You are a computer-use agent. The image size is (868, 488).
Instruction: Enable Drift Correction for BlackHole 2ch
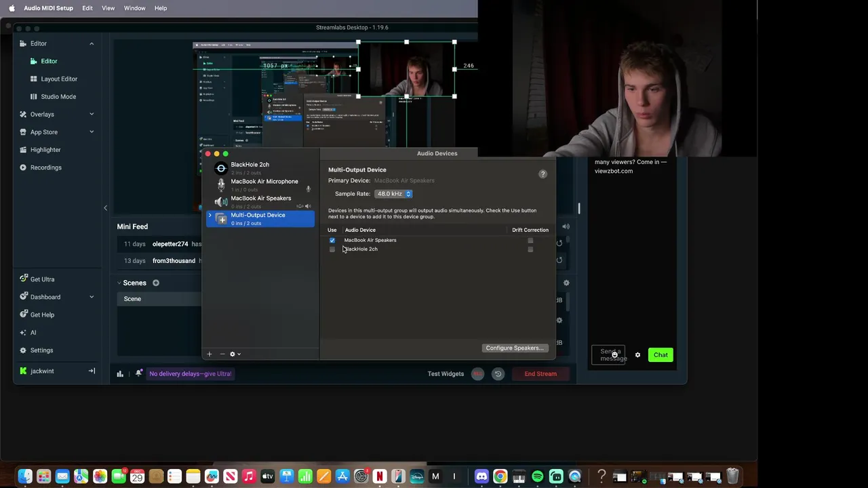(x=530, y=249)
